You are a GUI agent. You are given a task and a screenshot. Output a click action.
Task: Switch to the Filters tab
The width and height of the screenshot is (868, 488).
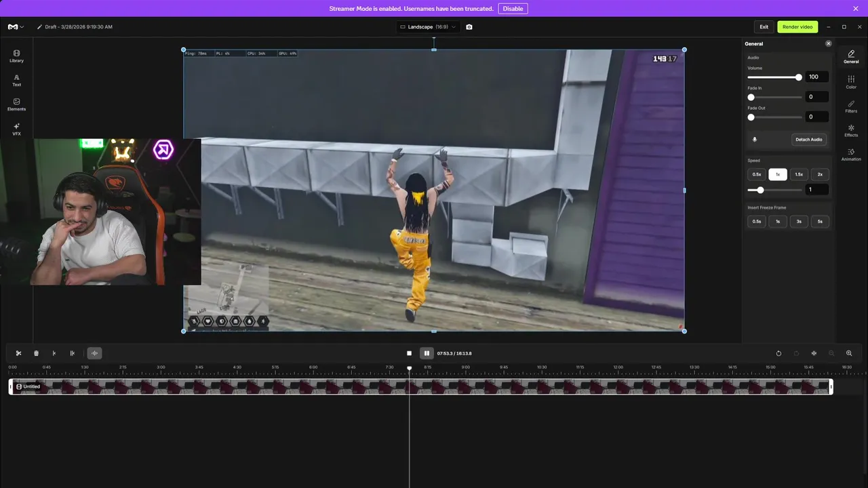pos(851,106)
